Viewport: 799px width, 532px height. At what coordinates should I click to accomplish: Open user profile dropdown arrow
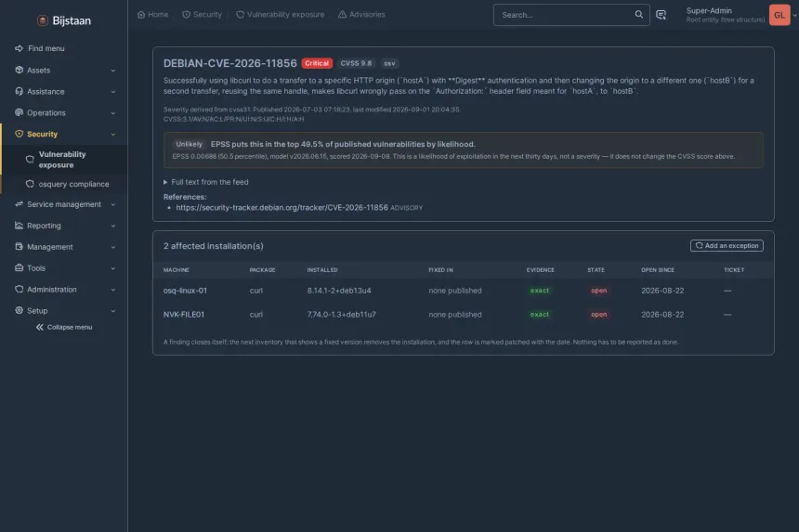pos(794,15)
